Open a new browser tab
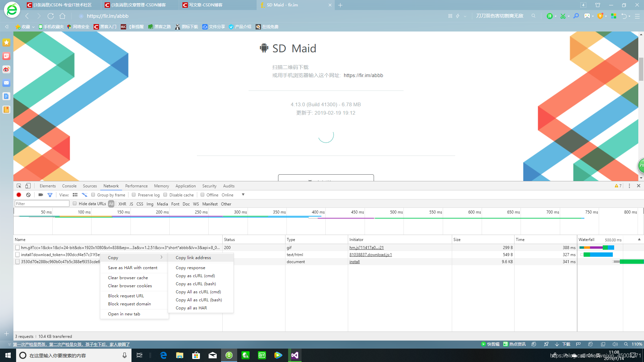Screen dimensions: 644x362 (x=340, y=5)
